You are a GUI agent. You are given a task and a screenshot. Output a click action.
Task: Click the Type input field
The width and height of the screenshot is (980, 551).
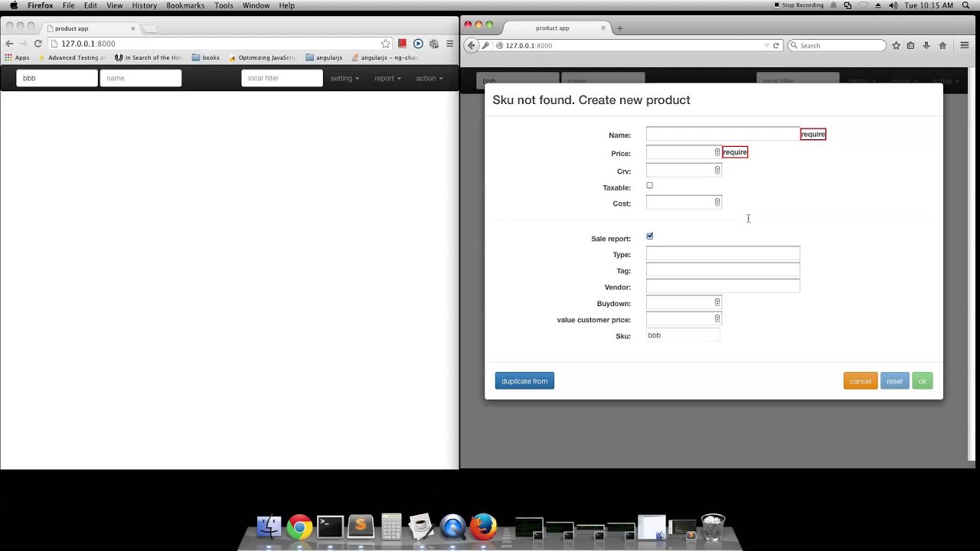click(x=723, y=253)
